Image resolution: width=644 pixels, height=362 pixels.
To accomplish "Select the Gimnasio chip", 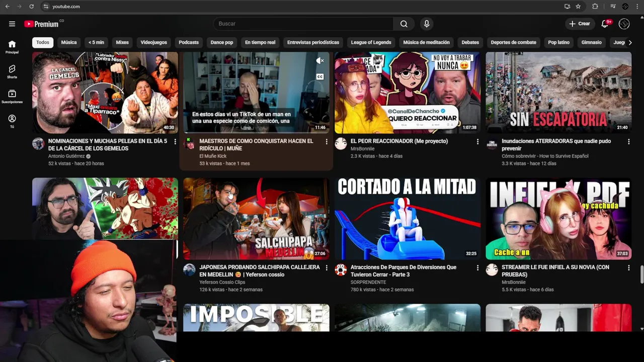I will (591, 42).
